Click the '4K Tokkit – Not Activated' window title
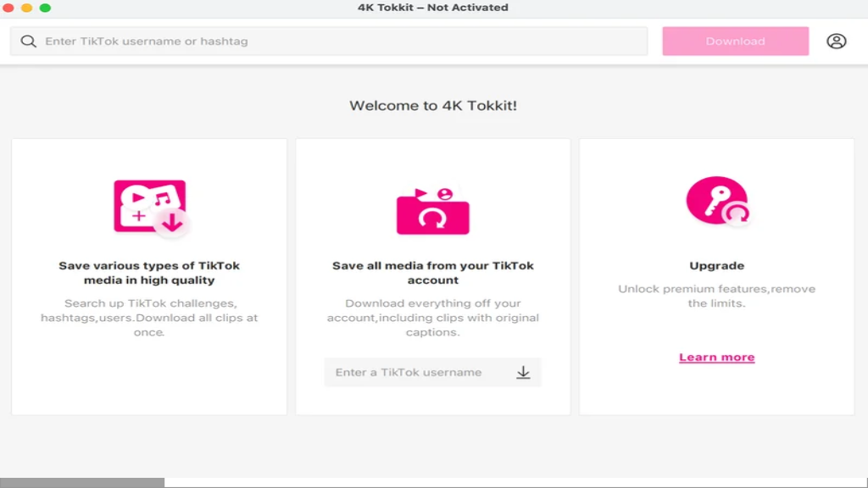 433,8
